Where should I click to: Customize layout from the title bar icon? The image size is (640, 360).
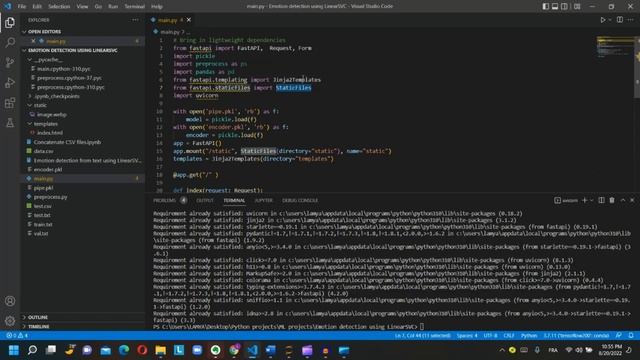coord(577,7)
